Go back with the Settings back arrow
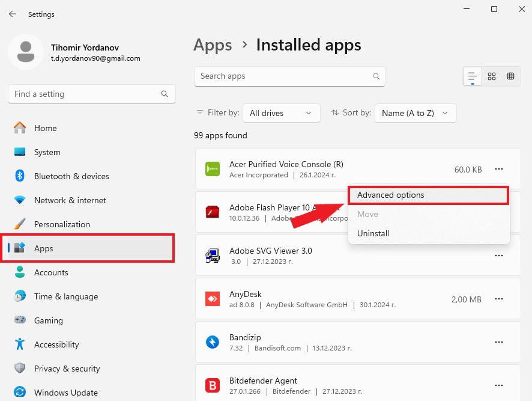Image resolution: width=532 pixels, height=401 pixels. click(13, 14)
